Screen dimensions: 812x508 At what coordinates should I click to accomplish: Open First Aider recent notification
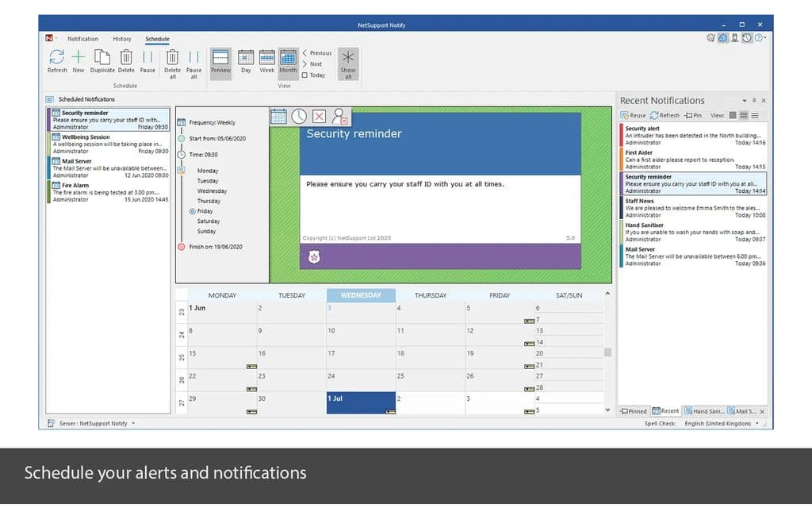point(693,160)
